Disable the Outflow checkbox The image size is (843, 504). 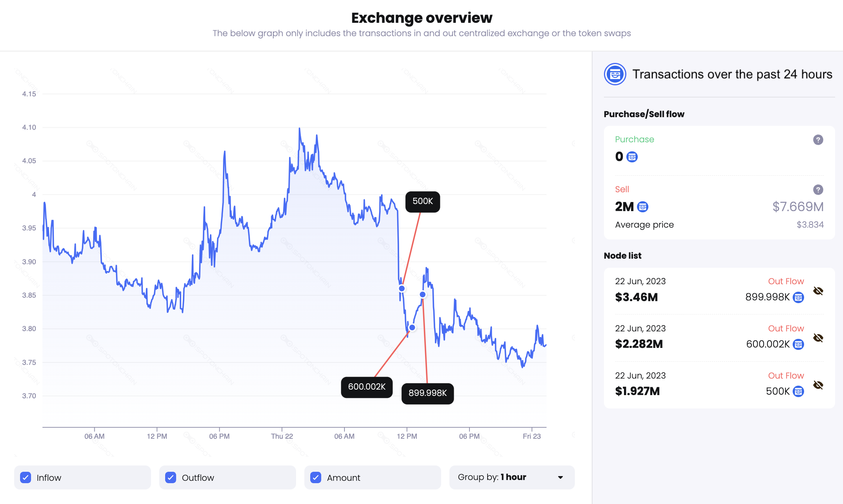coord(171,477)
